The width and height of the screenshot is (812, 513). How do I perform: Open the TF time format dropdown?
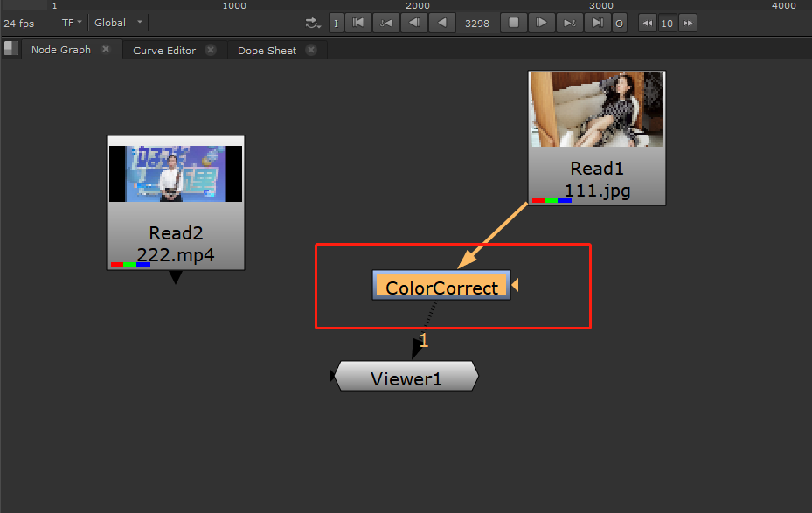pyautogui.click(x=73, y=23)
